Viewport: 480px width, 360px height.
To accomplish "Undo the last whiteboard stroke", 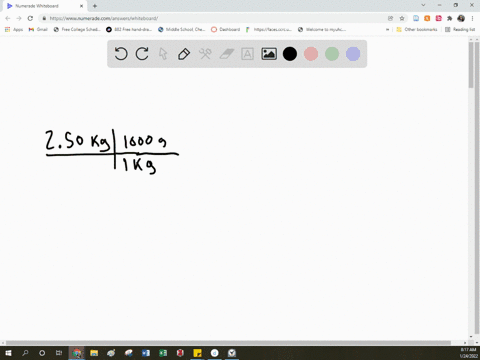I will point(121,54).
